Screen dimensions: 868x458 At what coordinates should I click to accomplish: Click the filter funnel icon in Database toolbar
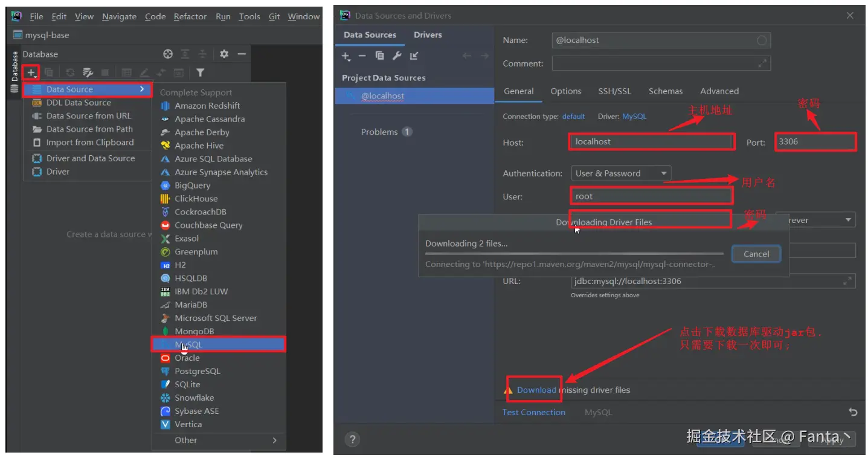[x=200, y=73]
